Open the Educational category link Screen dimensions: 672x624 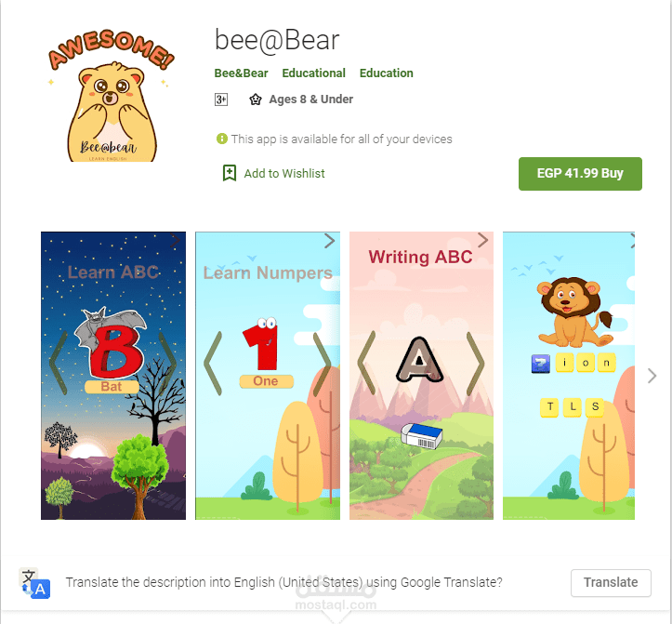pos(314,73)
